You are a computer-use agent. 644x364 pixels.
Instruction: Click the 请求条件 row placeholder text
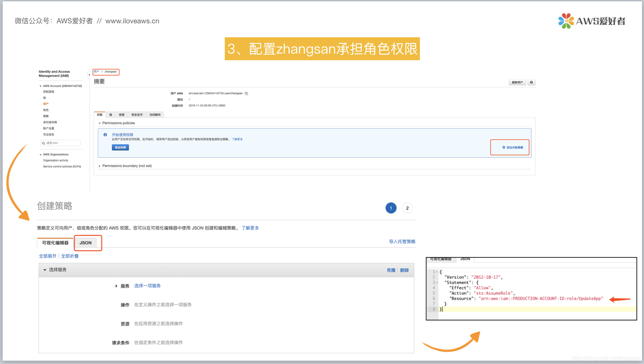click(159, 343)
